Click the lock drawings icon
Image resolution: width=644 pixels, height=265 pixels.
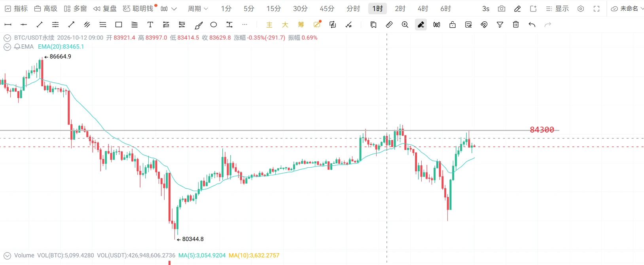(x=453, y=25)
